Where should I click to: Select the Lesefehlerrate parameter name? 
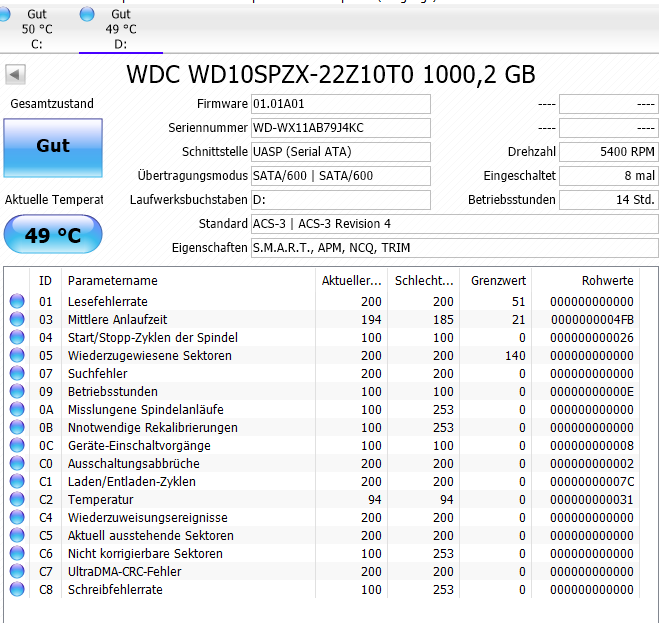tap(108, 301)
